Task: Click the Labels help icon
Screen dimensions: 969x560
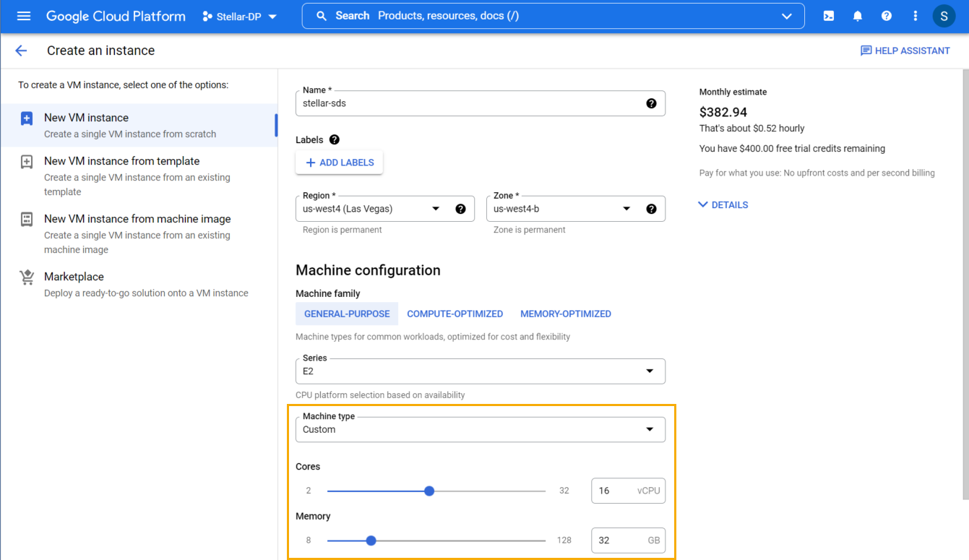Action: click(x=334, y=139)
